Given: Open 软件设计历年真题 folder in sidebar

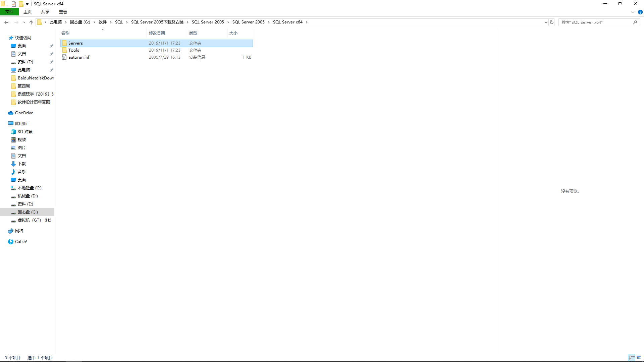Looking at the screenshot, I should 34,102.
